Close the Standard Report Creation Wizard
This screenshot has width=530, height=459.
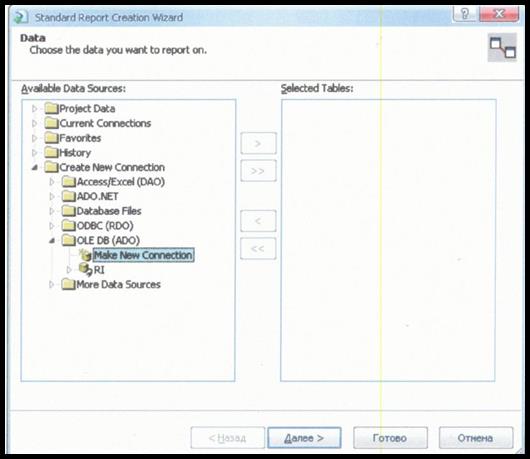pyautogui.click(x=499, y=14)
